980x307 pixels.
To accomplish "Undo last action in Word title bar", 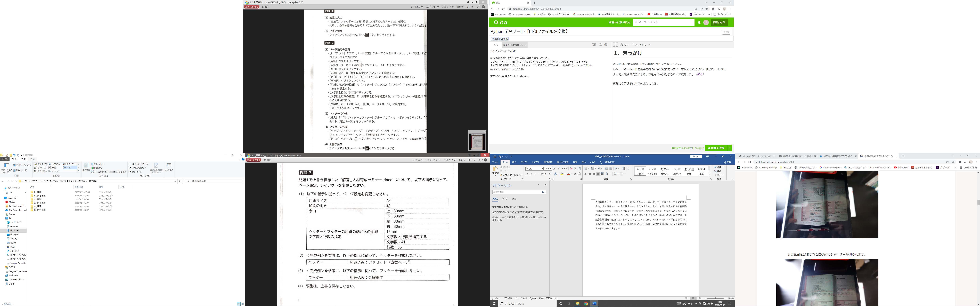I will click(500, 156).
